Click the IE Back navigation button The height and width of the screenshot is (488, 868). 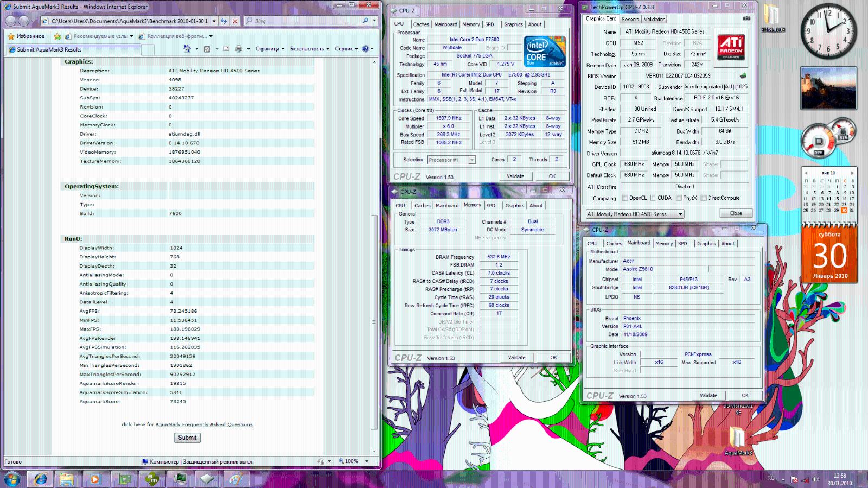(x=11, y=21)
